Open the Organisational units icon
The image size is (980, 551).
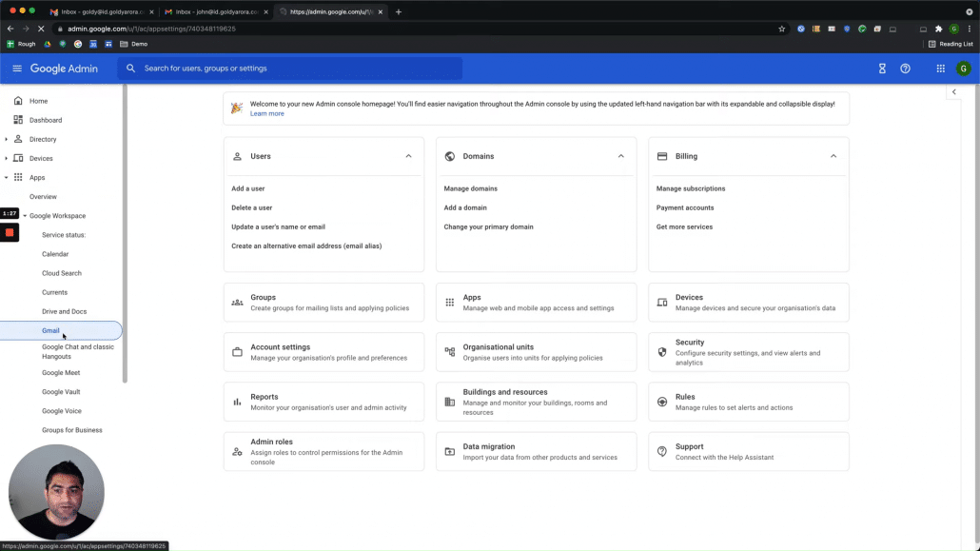449,352
